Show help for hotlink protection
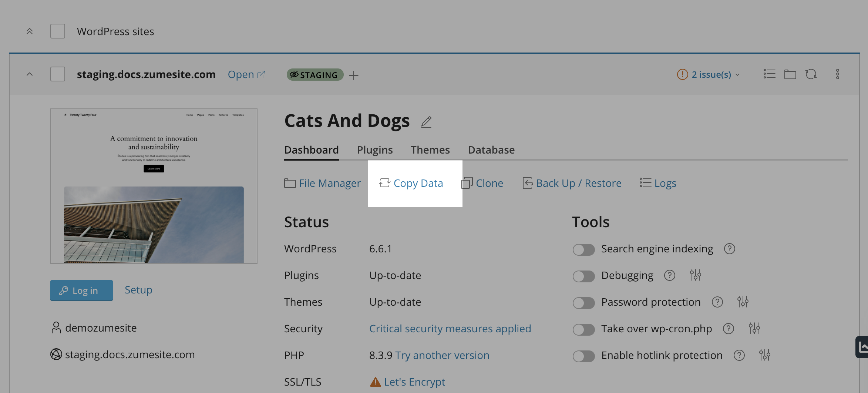Viewport: 868px width, 393px height. (x=739, y=355)
